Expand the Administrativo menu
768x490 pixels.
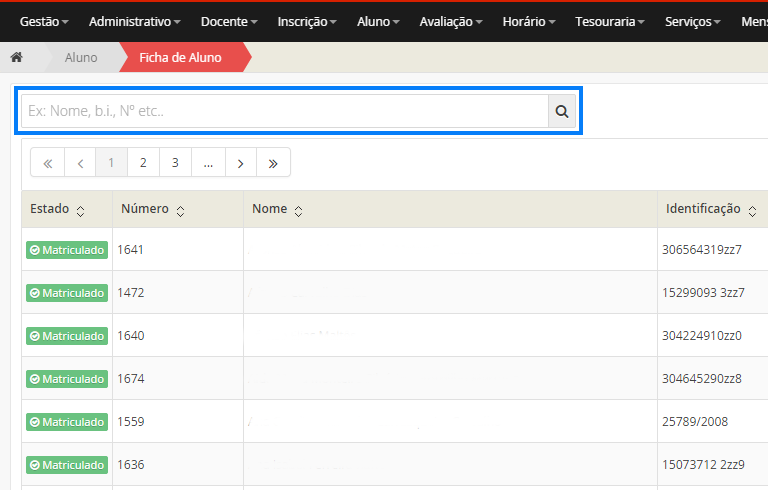tap(134, 21)
